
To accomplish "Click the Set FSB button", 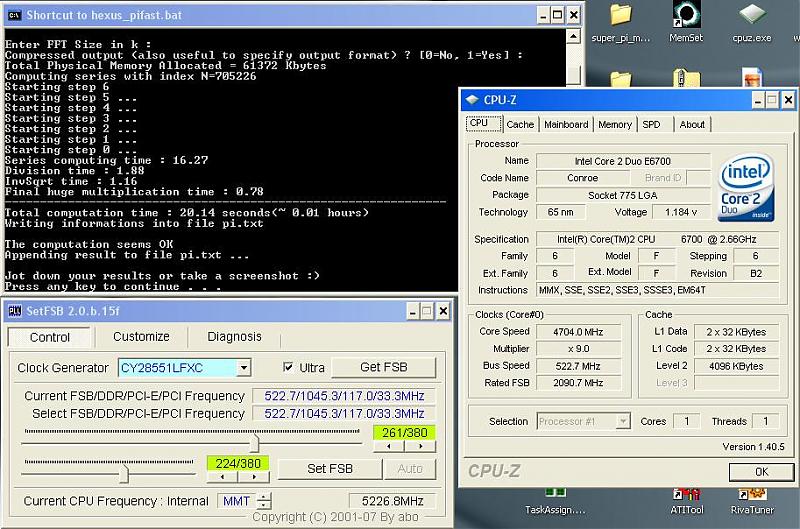I will coord(330,469).
